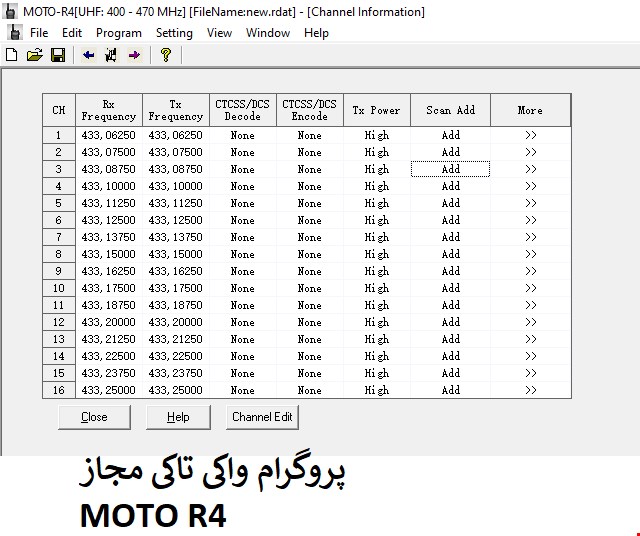640x536 pixels.
Task: Select Rx Frequency 433,06250 in channel 1
Action: pos(109,135)
